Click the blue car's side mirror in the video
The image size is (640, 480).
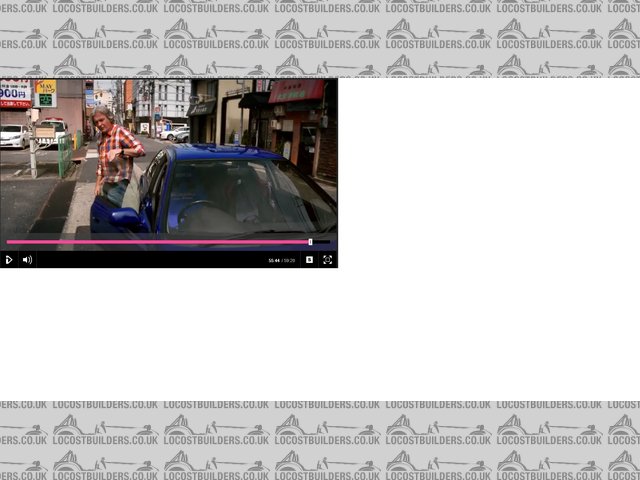coord(126,217)
